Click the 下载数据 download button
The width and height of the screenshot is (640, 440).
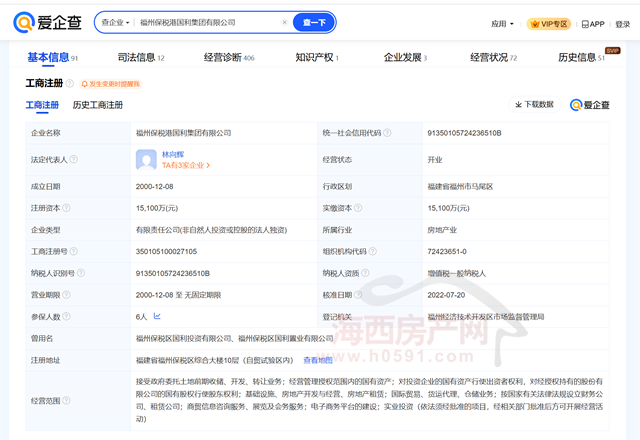coord(533,105)
